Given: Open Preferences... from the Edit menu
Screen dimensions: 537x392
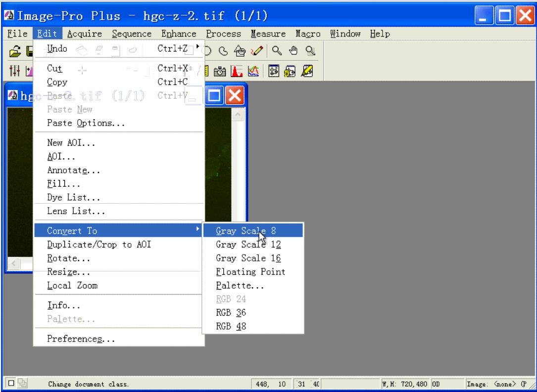Looking at the screenshot, I should tap(119, 339).
